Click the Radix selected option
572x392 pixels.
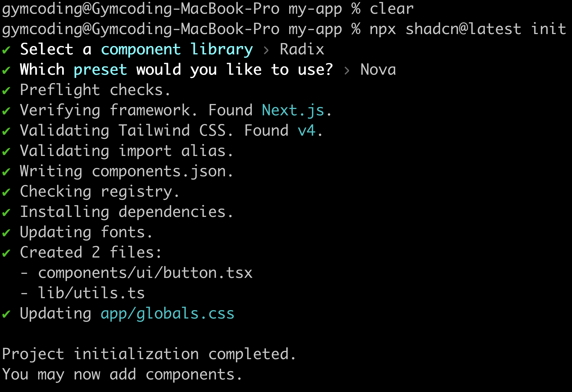[x=302, y=49]
